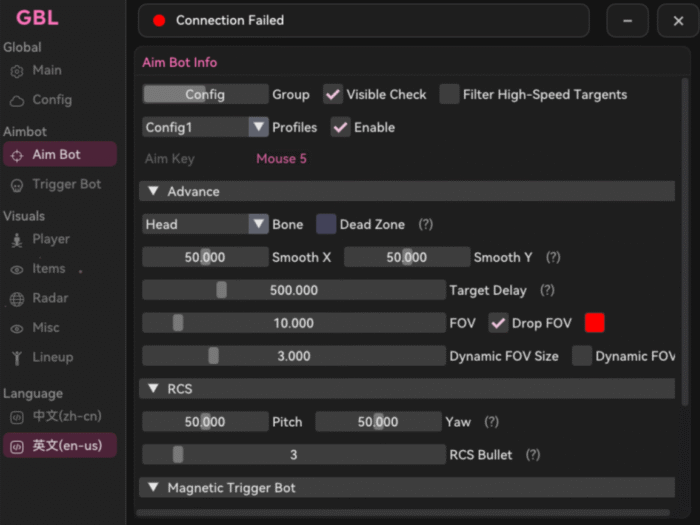Image resolution: width=700 pixels, height=525 pixels.
Task: Click the Radar globe icon
Action: coord(17,299)
